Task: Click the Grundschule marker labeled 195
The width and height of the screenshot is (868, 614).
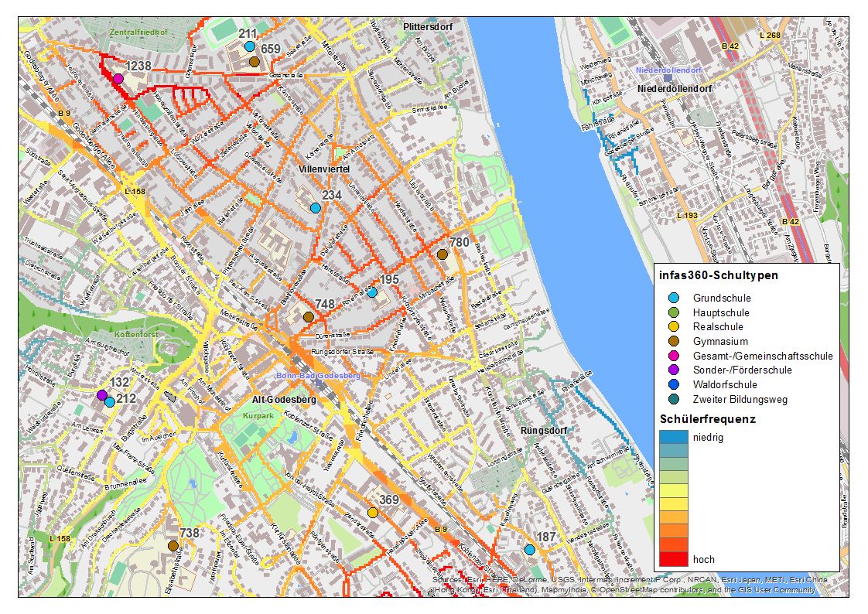Action: 371,293
